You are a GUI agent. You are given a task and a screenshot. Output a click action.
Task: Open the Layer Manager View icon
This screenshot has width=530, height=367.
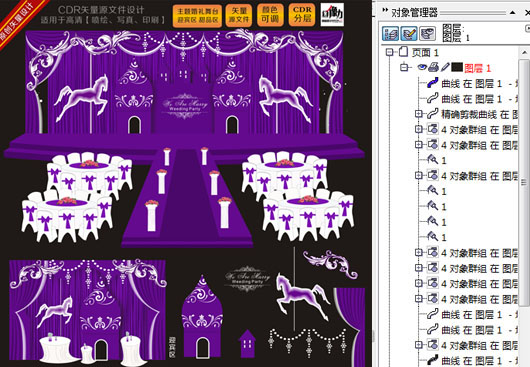427,33
